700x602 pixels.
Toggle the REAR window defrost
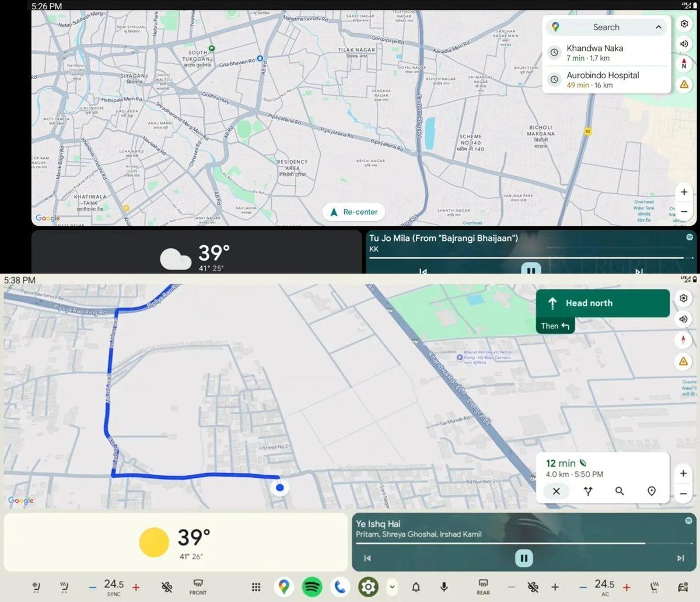click(x=484, y=587)
